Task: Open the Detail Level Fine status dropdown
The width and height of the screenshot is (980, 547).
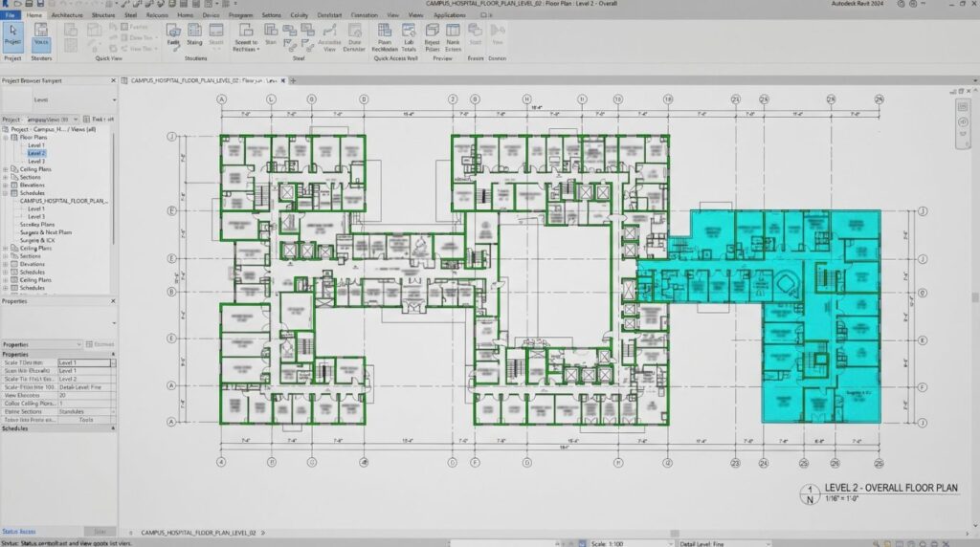Action: 768,544
